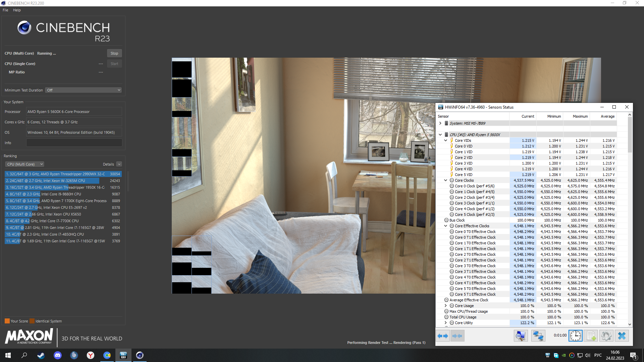Open the Help menu
The height and width of the screenshot is (362, 644).
coord(17,10)
